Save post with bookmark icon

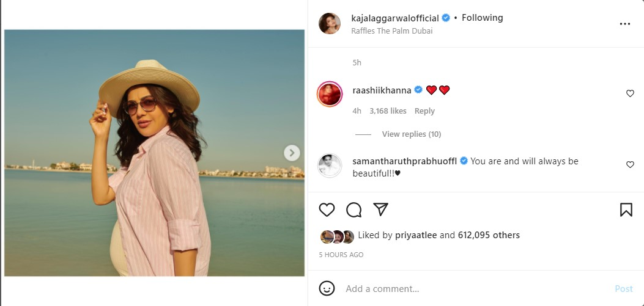tap(626, 210)
